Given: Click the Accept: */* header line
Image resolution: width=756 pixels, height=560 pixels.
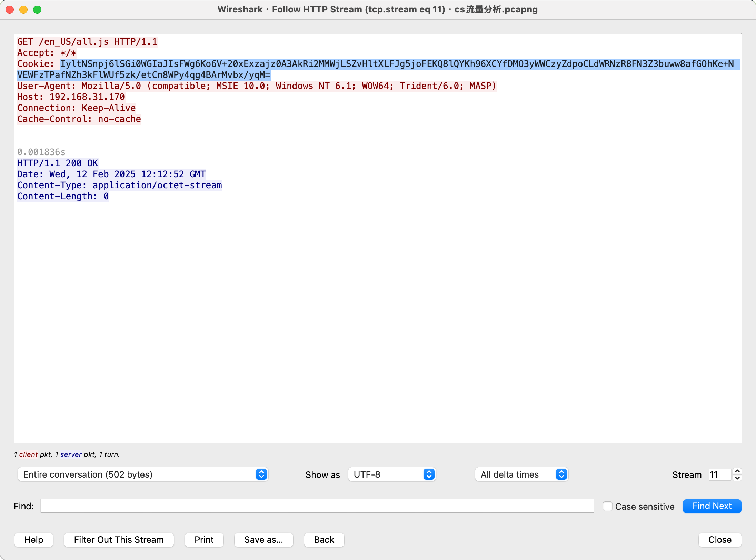Looking at the screenshot, I should [x=47, y=53].
